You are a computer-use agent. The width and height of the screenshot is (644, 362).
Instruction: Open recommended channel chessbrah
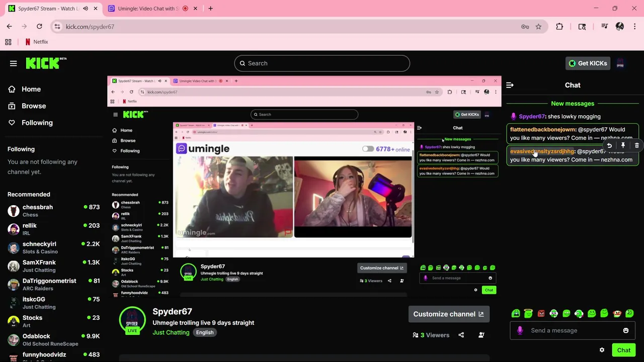[x=53, y=211]
